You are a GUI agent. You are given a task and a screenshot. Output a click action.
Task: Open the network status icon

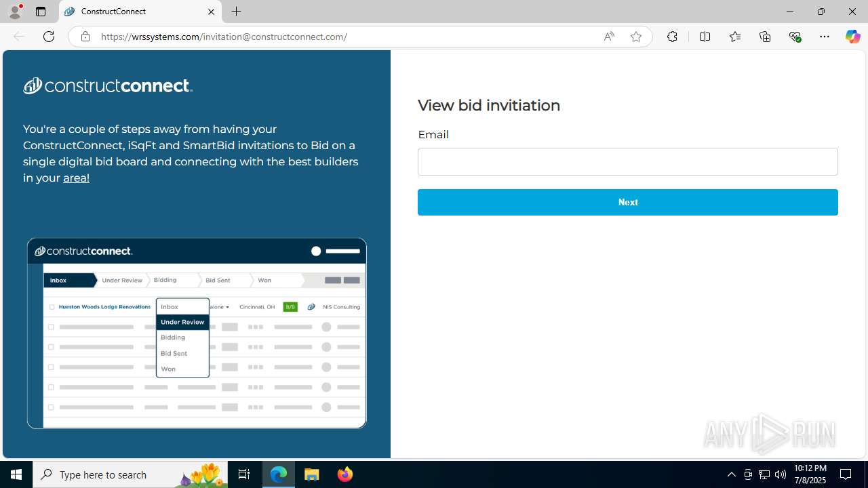(764, 474)
